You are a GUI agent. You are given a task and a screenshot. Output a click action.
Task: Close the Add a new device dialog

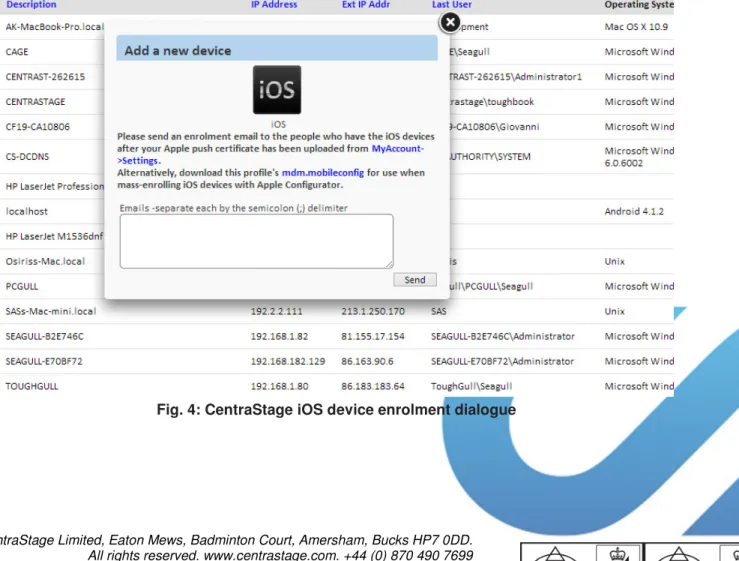(450, 22)
